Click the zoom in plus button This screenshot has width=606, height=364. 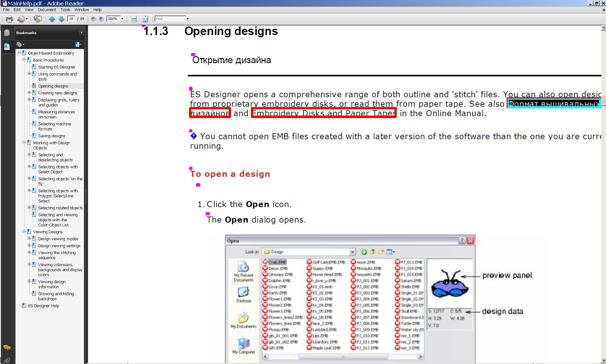pos(101,19)
